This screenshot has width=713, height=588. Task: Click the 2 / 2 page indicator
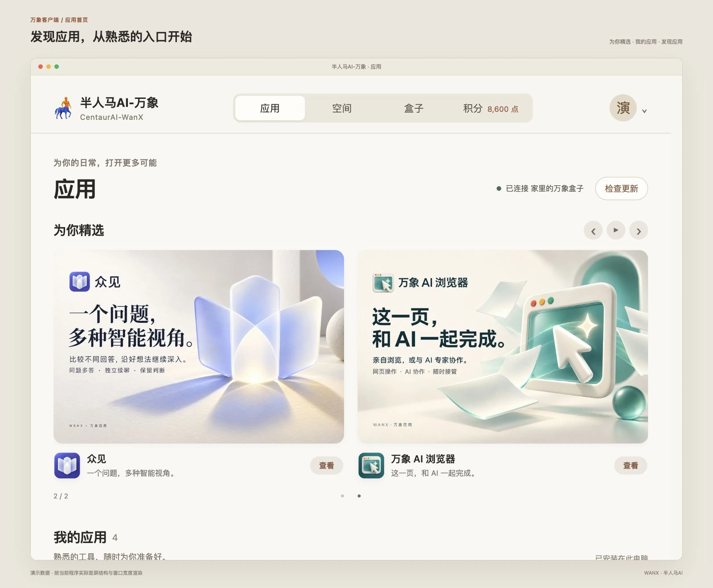pyautogui.click(x=61, y=496)
